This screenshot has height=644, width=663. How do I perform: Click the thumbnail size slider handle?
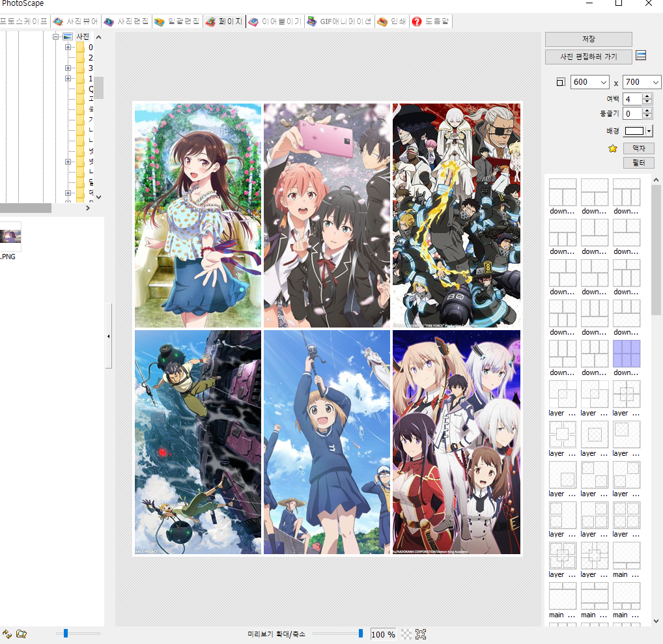(x=66, y=633)
